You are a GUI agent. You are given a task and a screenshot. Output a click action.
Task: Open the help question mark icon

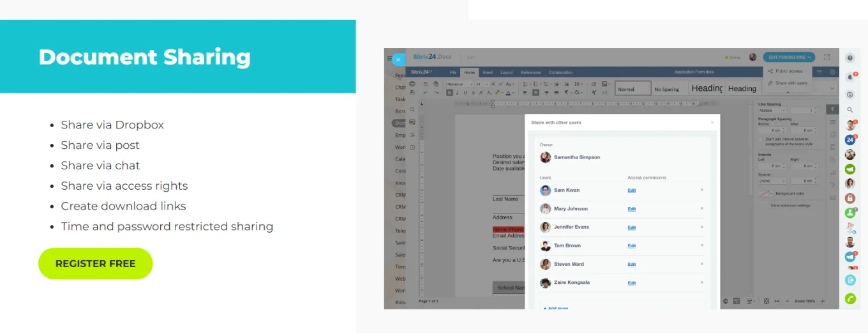849,58
